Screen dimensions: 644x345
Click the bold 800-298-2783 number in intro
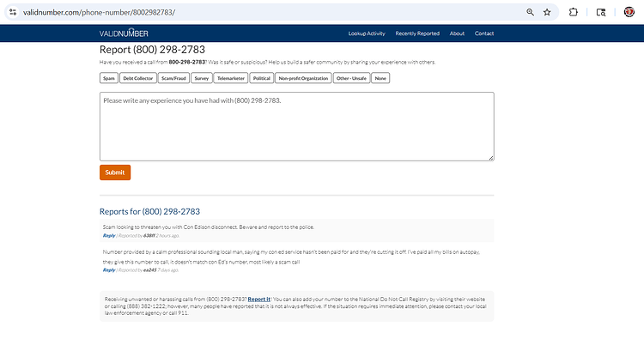click(x=187, y=62)
